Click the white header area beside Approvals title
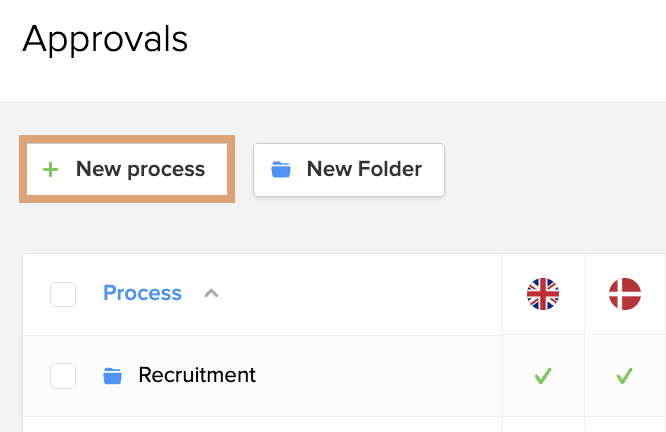 tap(425, 40)
